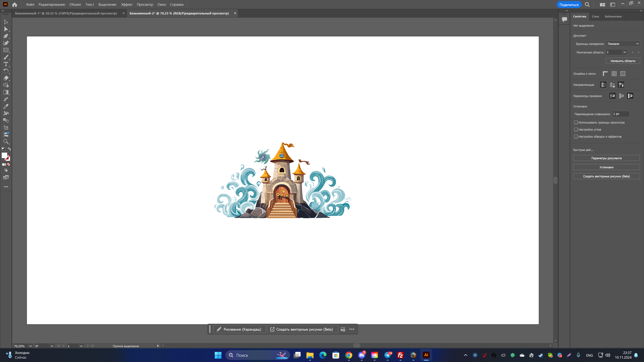Viewport: 644px width, 362px height.
Task: Switch to the Библиотеки panel tab
Action: [613, 16]
